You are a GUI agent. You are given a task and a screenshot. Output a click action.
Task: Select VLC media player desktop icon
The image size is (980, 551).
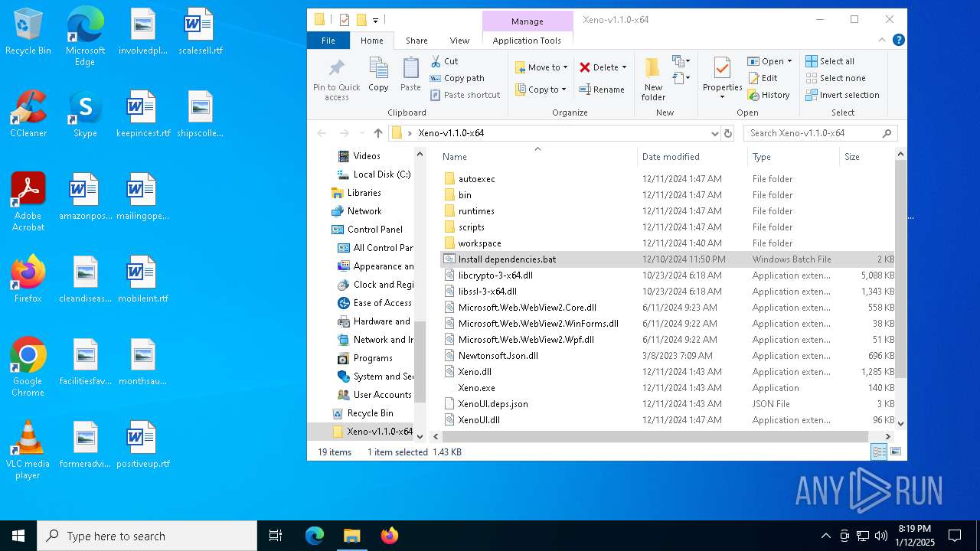(28, 450)
